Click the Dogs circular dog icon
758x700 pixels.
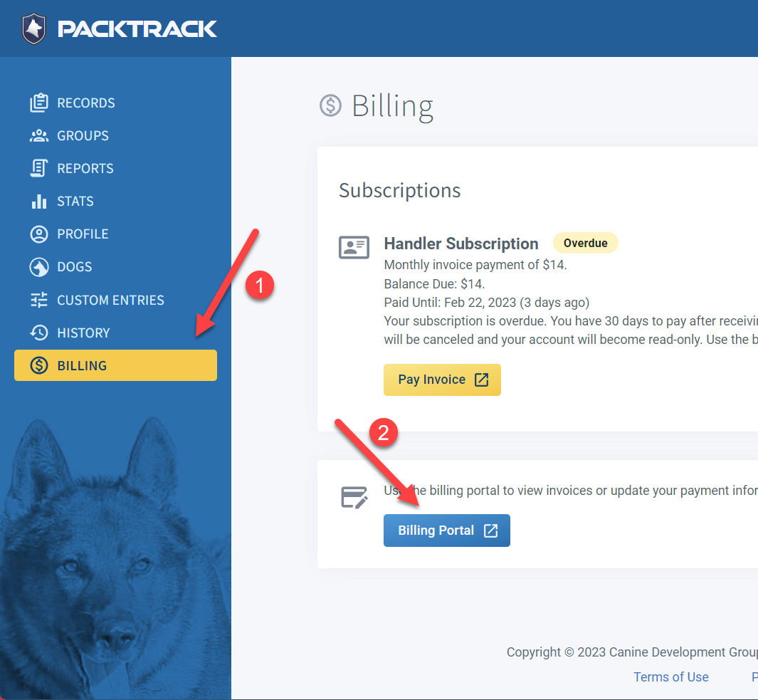[39, 267]
